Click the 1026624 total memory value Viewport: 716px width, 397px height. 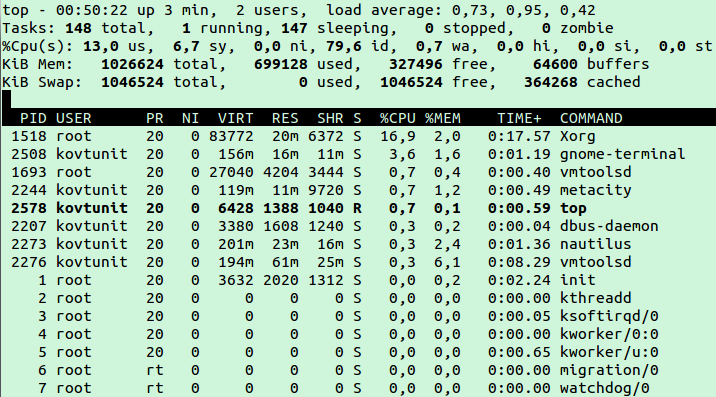pos(132,64)
